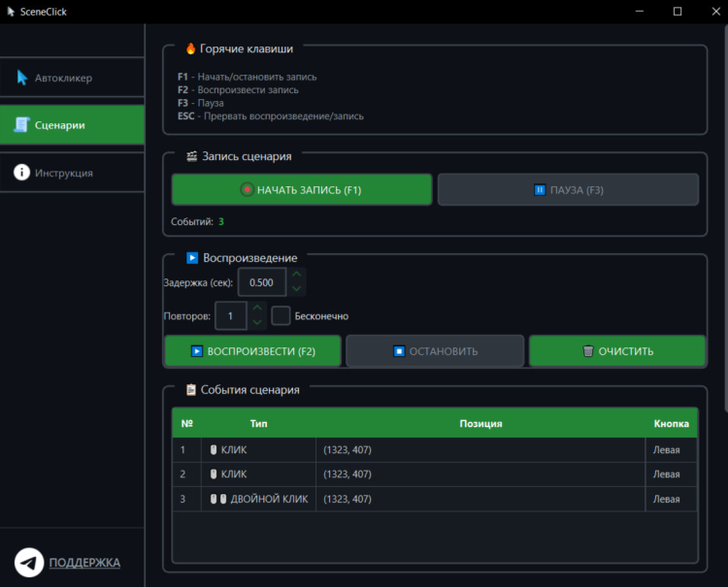
Task: Increase Повторов count with up arrow
Action: 256,309
